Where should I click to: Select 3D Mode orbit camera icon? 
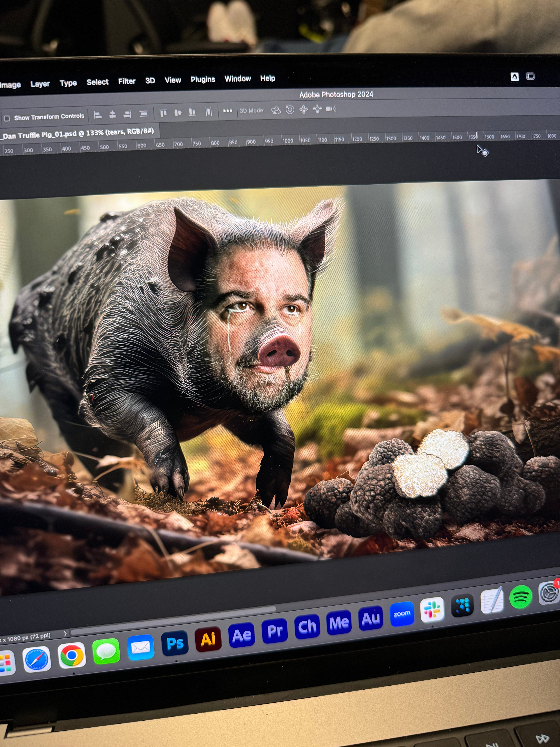276,110
